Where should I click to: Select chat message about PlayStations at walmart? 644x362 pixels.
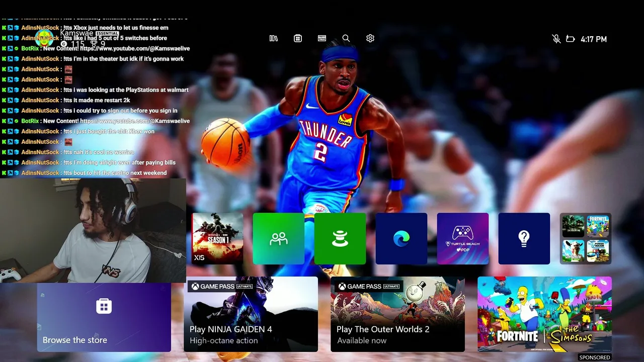126,90
